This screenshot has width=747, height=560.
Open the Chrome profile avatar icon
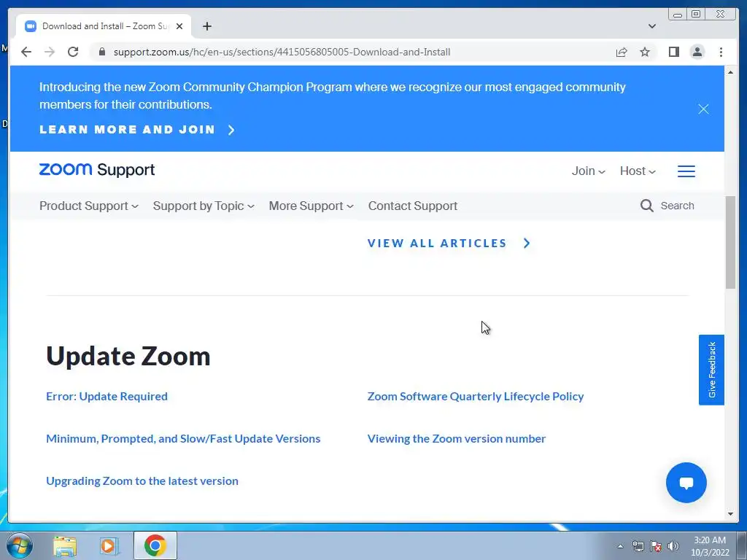(x=697, y=52)
